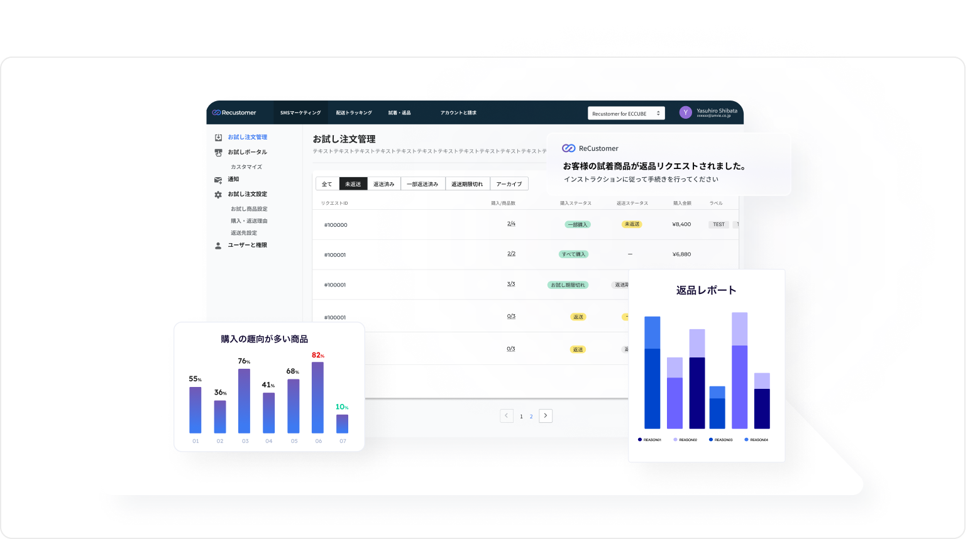
Task: Switch to the 返送期限切れ tab
Action: (x=467, y=184)
